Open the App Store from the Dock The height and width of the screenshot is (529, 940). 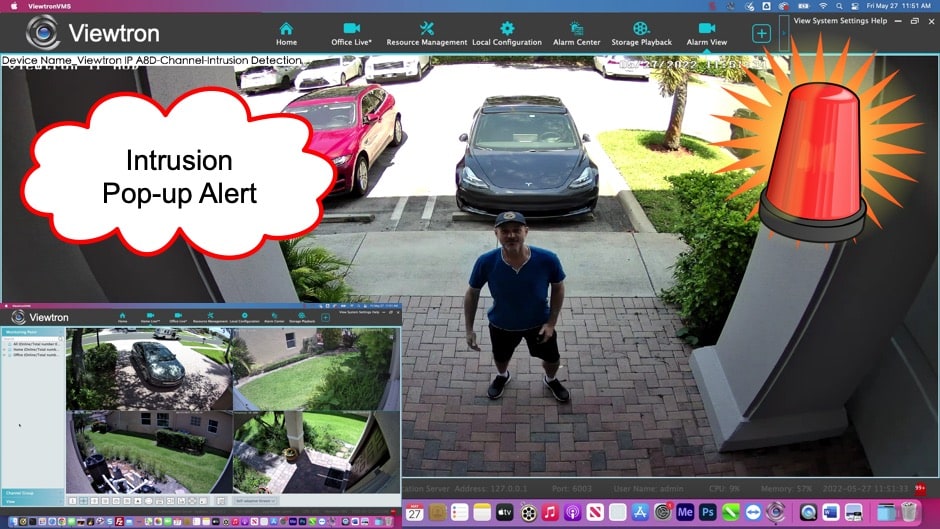(x=640, y=512)
